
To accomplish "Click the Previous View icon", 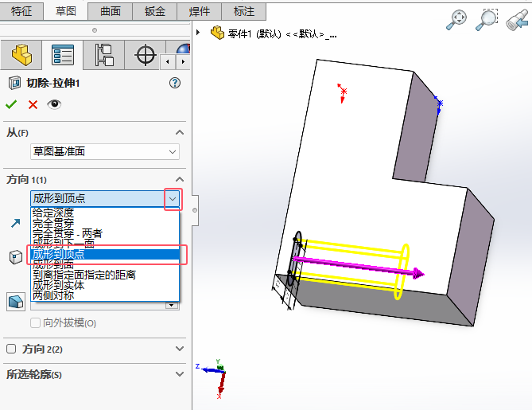I will (x=517, y=20).
